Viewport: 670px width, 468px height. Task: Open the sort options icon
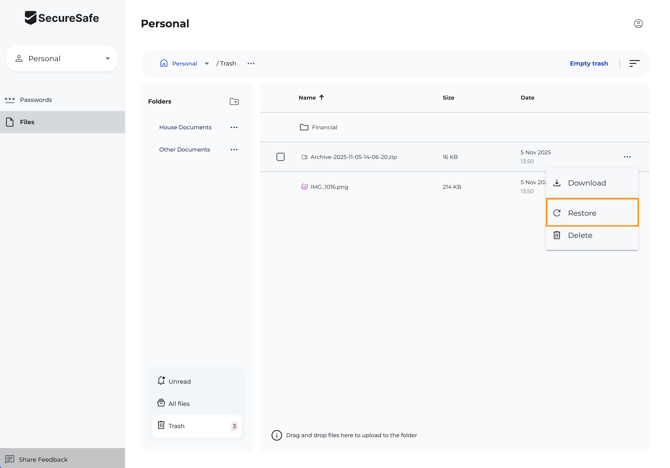[634, 63]
